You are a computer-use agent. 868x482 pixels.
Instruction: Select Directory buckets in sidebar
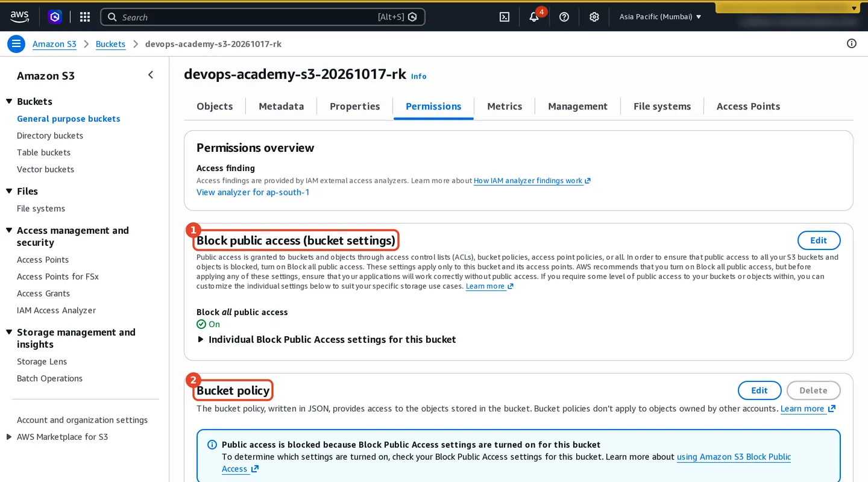click(50, 136)
